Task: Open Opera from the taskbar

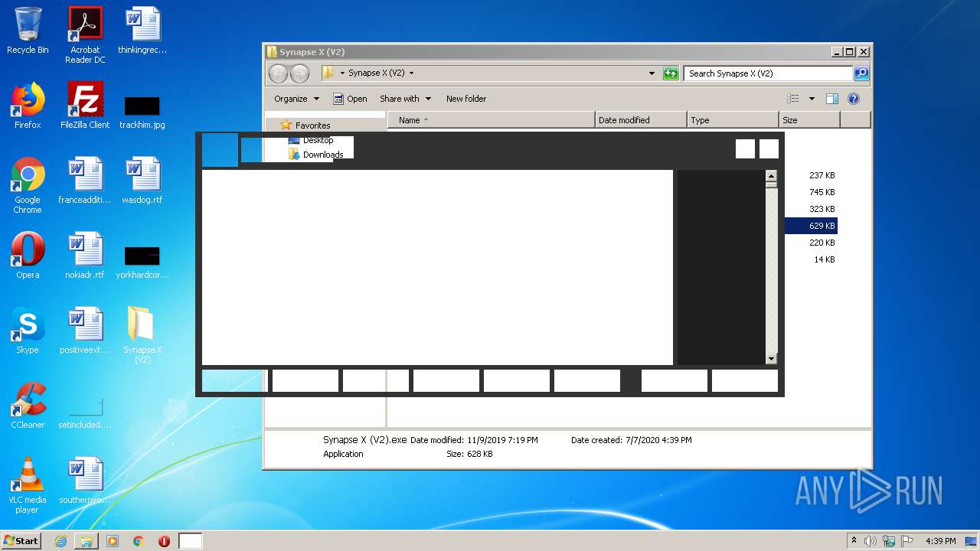Action: click(x=164, y=541)
